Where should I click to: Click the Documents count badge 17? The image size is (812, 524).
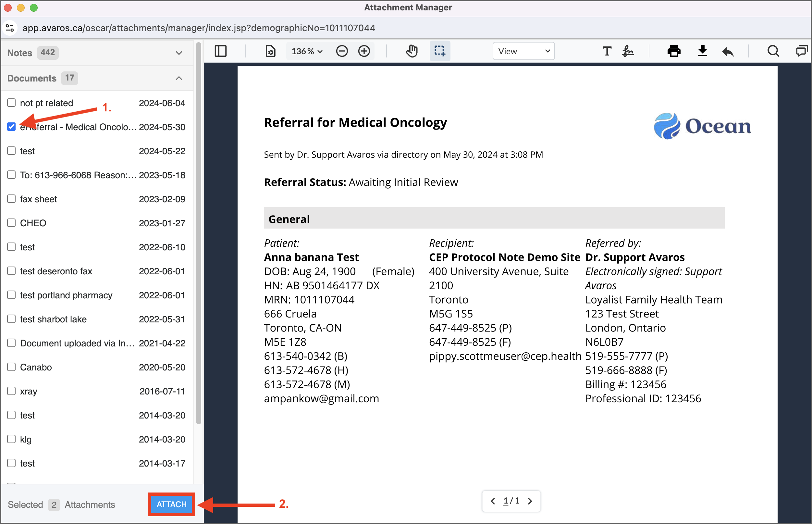[x=70, y=78]
